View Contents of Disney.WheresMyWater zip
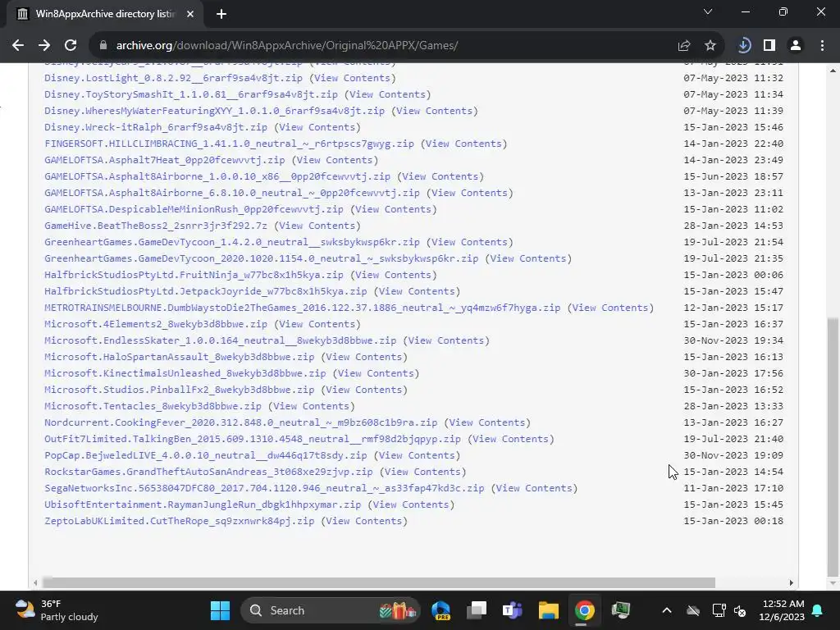This screenshot has width=840, height=630. tap(435, 111)
